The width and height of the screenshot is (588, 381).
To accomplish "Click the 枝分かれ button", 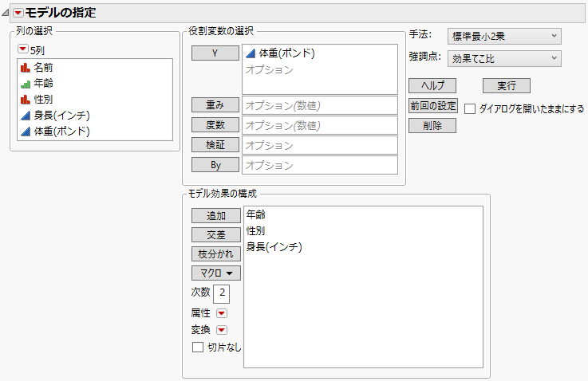I will coord(216,254).
